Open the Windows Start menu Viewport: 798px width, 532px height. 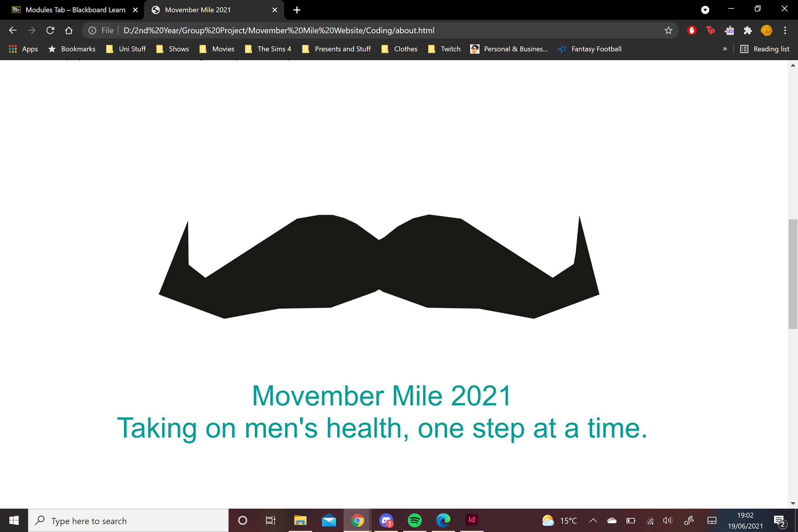click(14, 520)
